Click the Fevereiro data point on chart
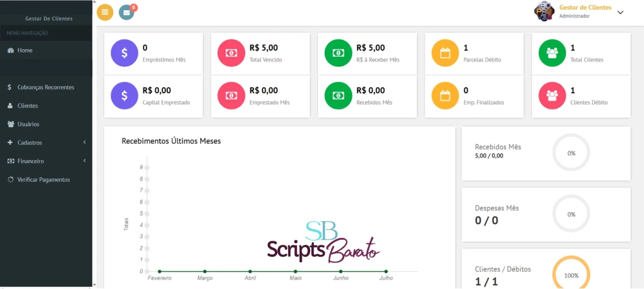 click(x=159, y=272)
